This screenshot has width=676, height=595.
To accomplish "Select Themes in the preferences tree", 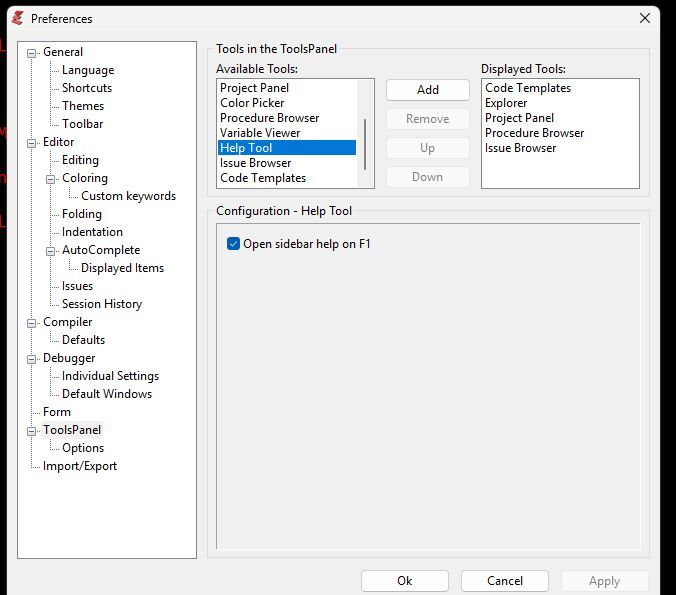I will coord(83,106).
